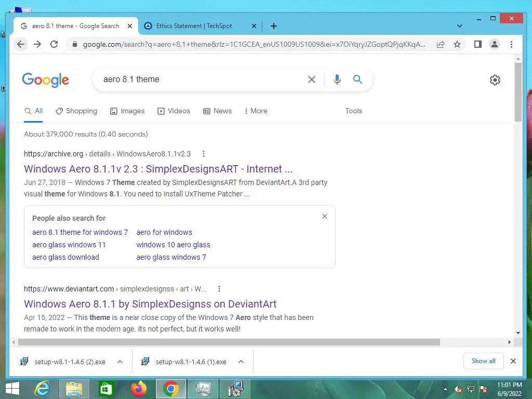The height and width of the screenshot is (399, 532).
Task: Open a new tab with plus button
Action: 273,26
